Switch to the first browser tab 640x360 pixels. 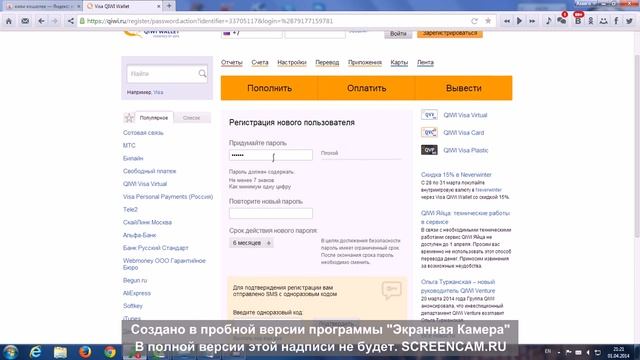click(x=42, y=6)
